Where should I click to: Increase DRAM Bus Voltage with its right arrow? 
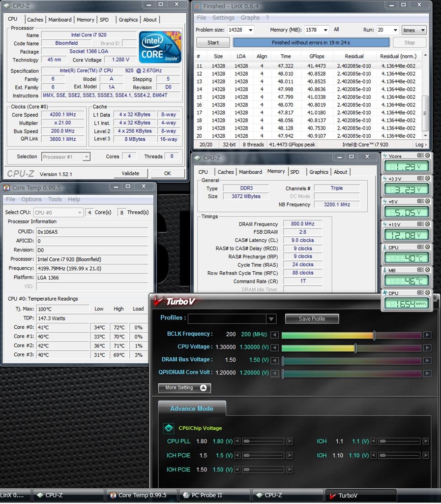pos(427,361)
